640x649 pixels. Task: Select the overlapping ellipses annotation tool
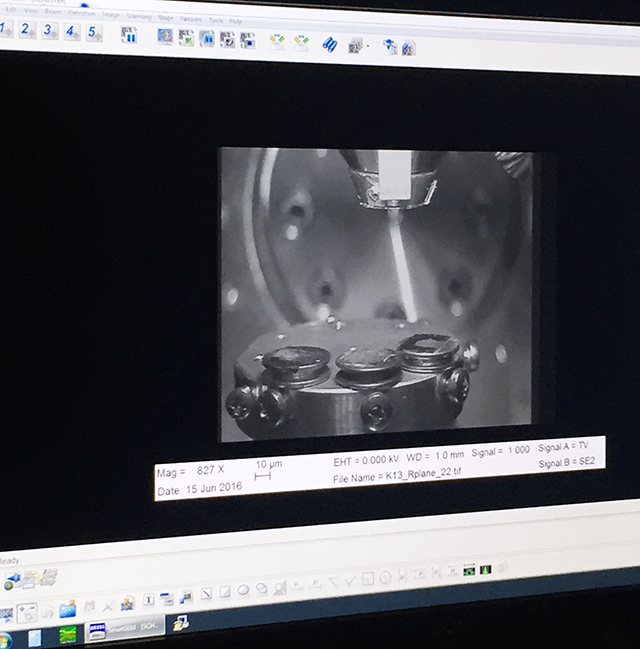[x=262, y=588]
